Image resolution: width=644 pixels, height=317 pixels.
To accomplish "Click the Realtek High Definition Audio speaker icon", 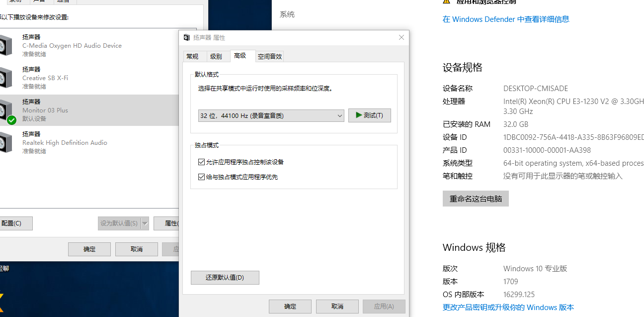I will [x=5, y=142].
